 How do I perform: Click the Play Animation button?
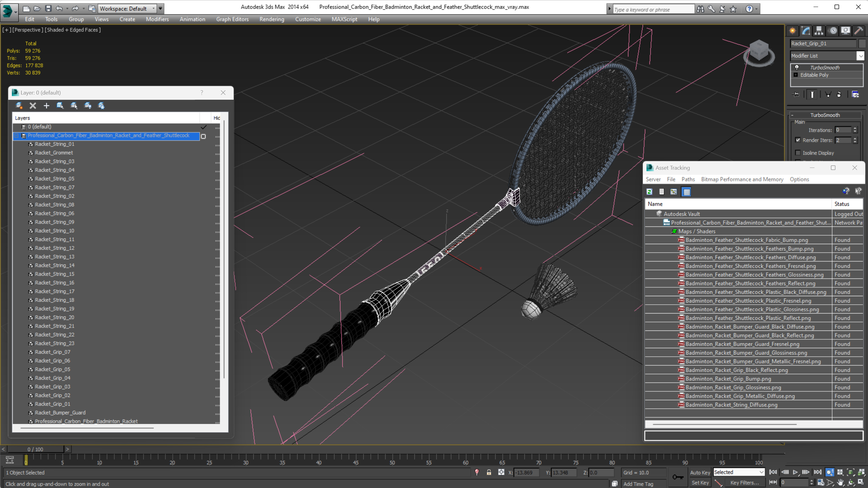point(795,472)
